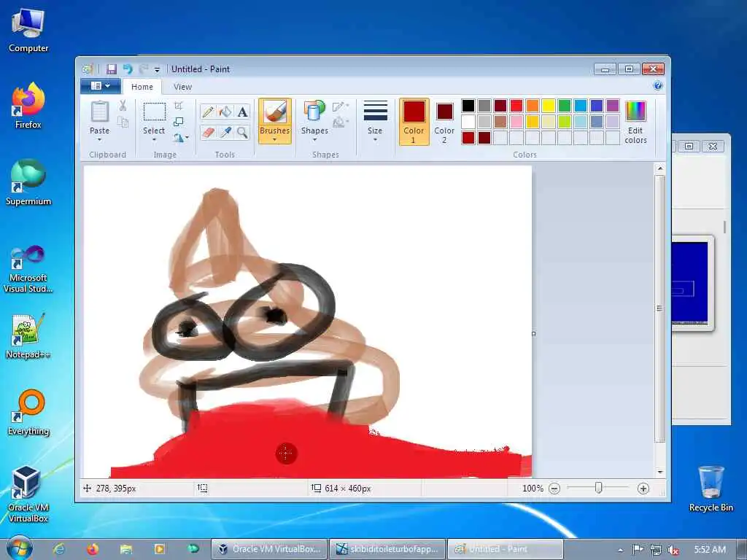
Task: Open Firefox desktop shortcut
Action: (x=28, y=106)
